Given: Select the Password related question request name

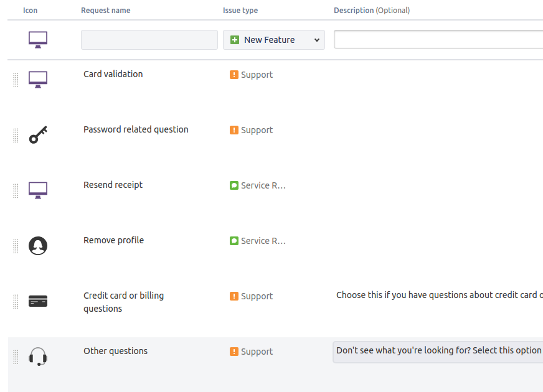Looking at the screenshot, I should [x=136, y=130].
